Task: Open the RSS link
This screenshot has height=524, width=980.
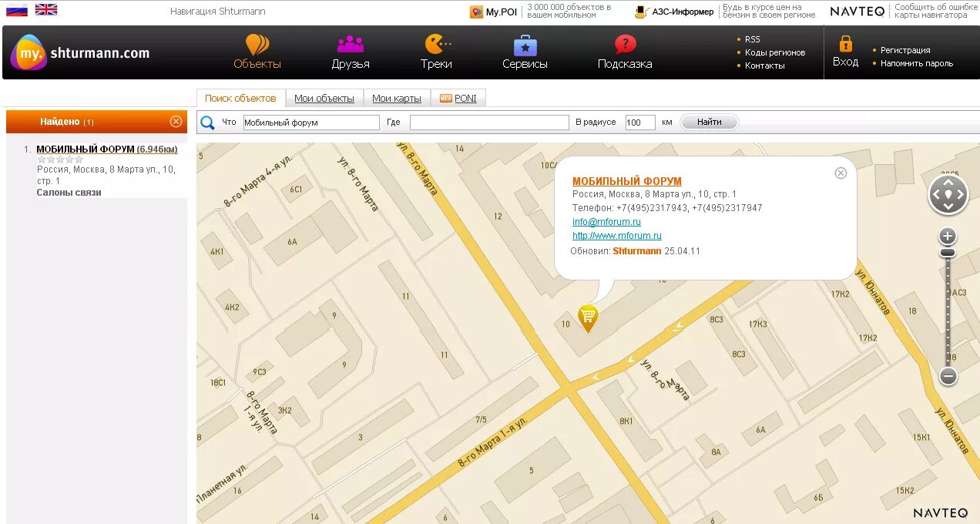Action: 752,39
